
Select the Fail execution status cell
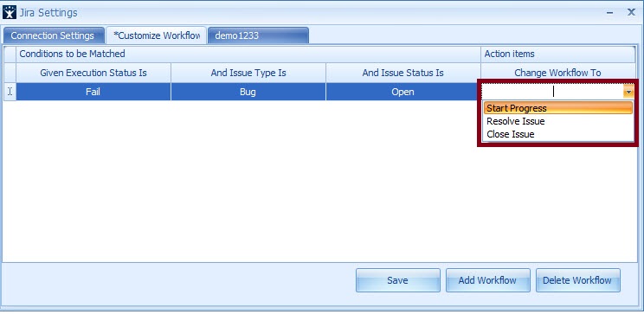93,92
